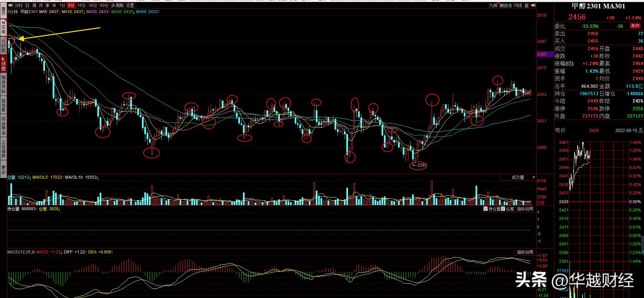Uncheck the 仓差 checkbox
644x298 pixels.
pos(503,209)
